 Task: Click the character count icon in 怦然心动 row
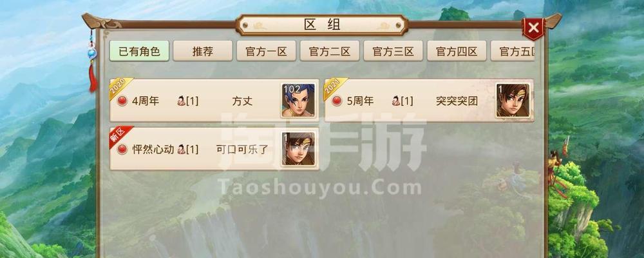coord(181,150)
